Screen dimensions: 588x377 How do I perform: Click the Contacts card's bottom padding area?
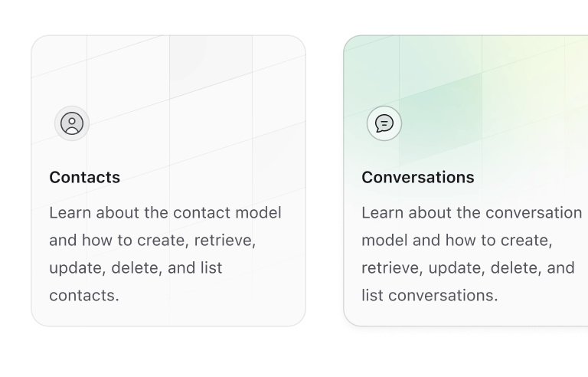[x=168, y=316]
